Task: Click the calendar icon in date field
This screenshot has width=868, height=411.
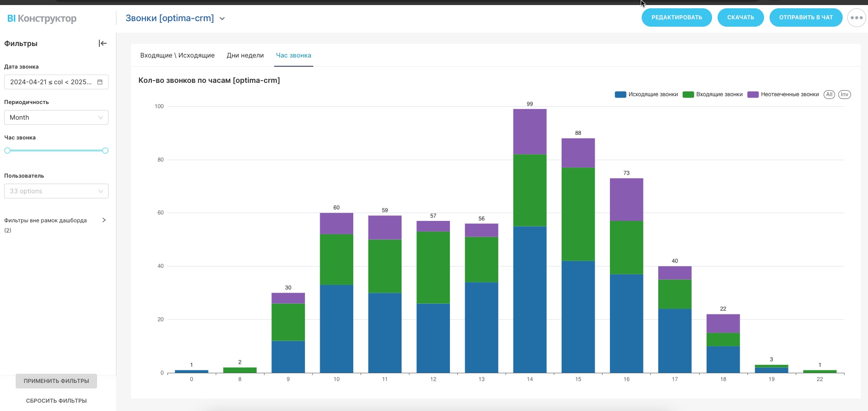Action: (100, 82)
